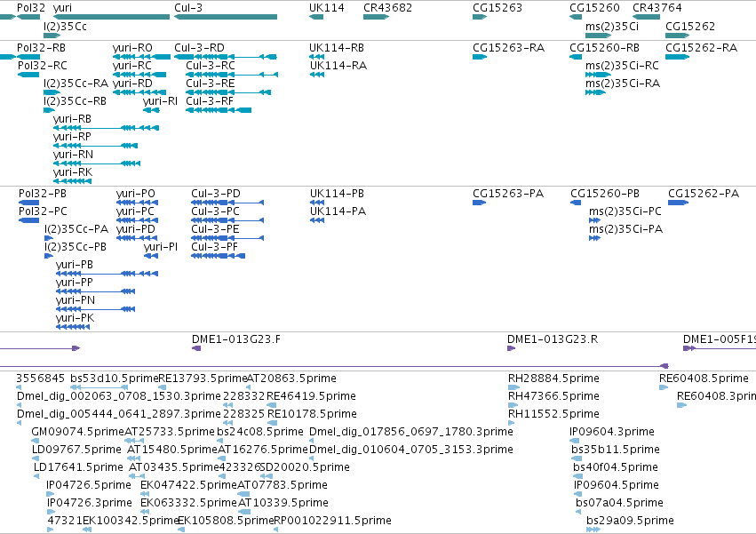
Task: Click transcript Cul-3-RD
Action: click(x=226, y=57)
